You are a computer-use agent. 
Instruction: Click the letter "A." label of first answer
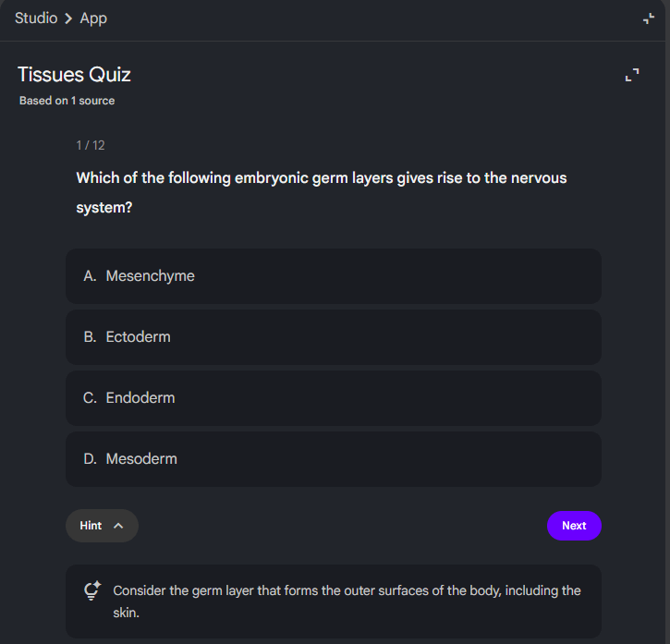pyautogui.click(x=90, y=276)
